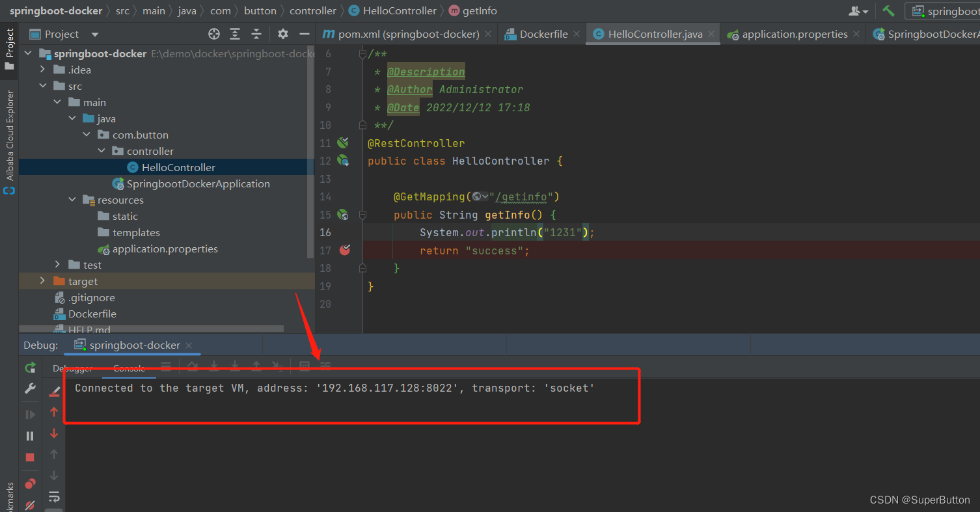
Task: View all breakpoints
Action: [30, 484]
